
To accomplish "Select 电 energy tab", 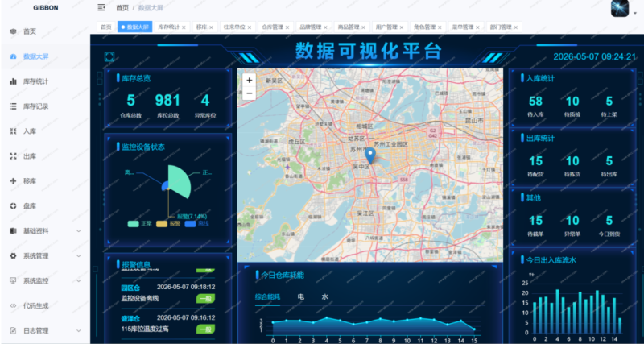I will pyautogui.click(x=300, y=296).
